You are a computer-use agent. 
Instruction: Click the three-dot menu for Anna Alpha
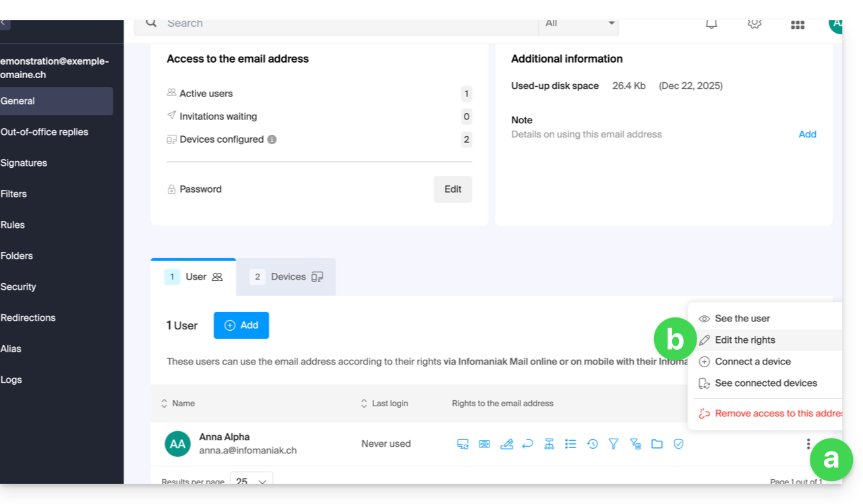tap(808, 444)
